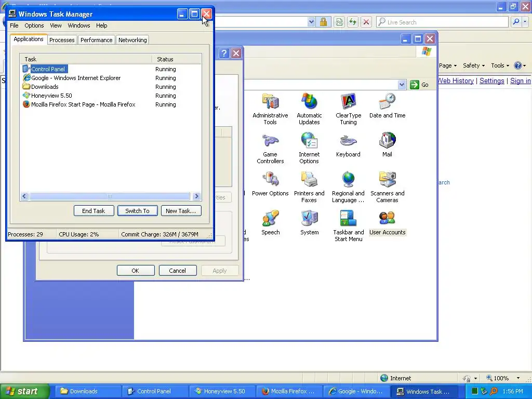This screenshot has width=532, height=399.
Task: Open Regional and Language options icon
Action: [x=348, y=187]
